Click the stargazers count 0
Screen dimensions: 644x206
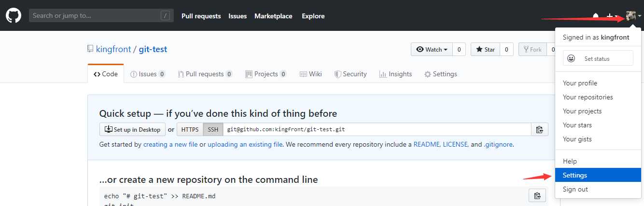506,49
